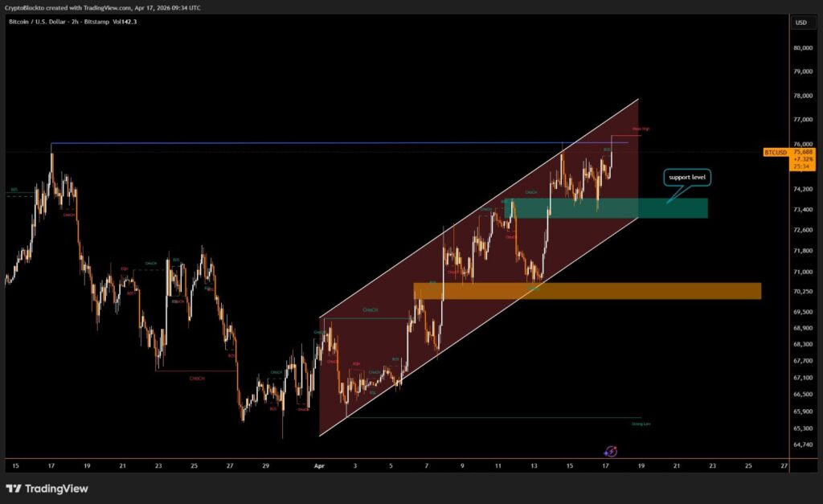Click the purple lightning event icon on time axis
Image resolution: width=823 pixels, height=504 pixels.
tap(610, 453)
